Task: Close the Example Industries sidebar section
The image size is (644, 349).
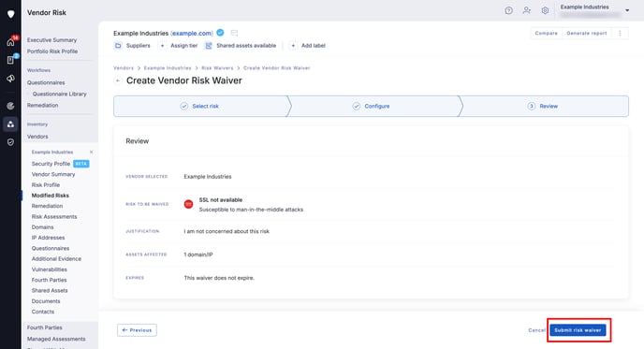Action: tap(91, 152)
